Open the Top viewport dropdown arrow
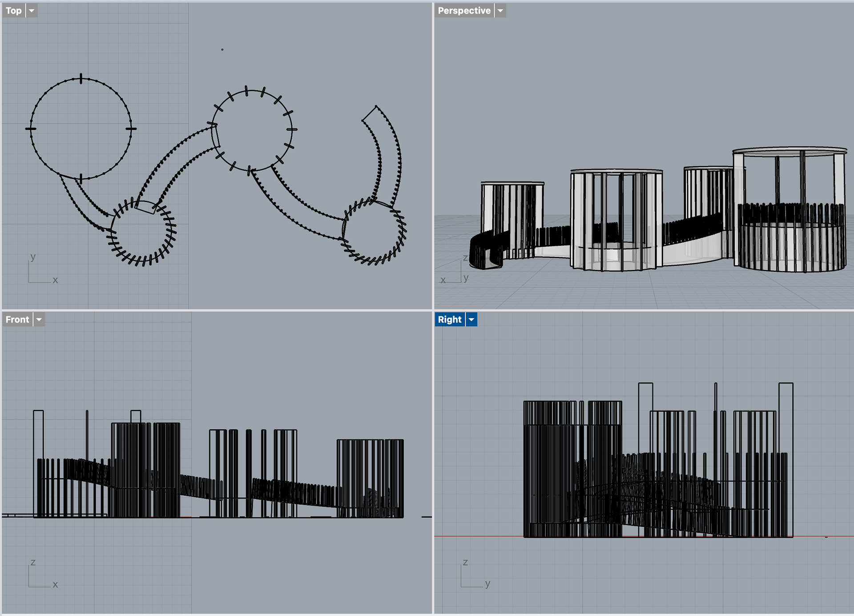Image resolution: width=854 pixels, height=616 pixels. pos(32,11)
